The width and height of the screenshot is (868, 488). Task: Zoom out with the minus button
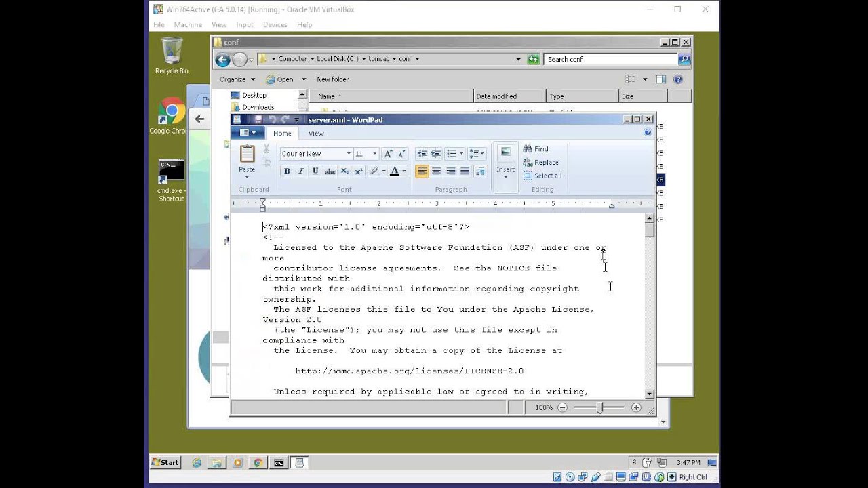click(562, 407)
